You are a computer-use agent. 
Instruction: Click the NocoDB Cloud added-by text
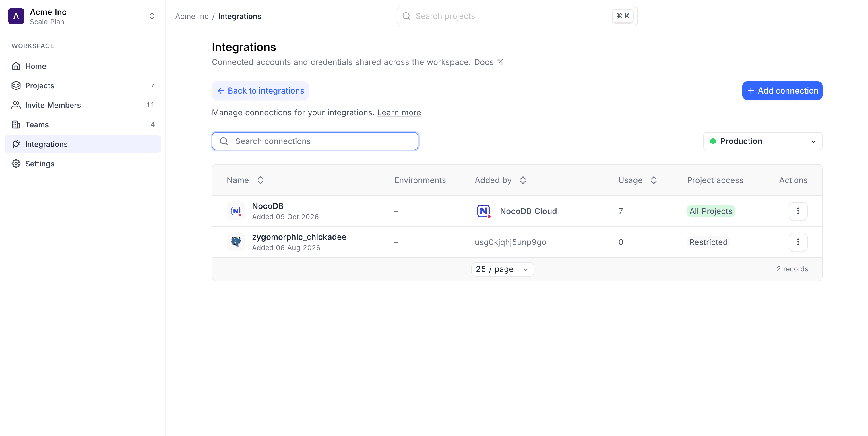[528, 211]
